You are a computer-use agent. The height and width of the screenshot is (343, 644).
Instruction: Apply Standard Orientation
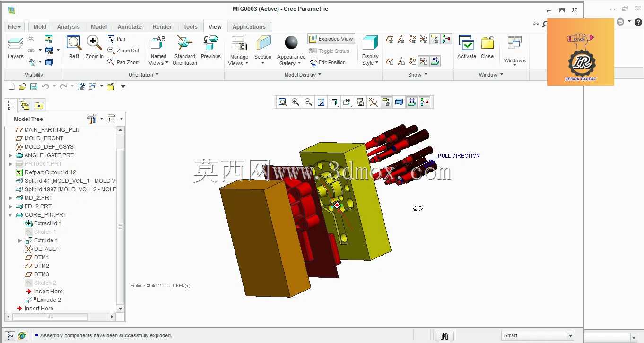(185, 51)
